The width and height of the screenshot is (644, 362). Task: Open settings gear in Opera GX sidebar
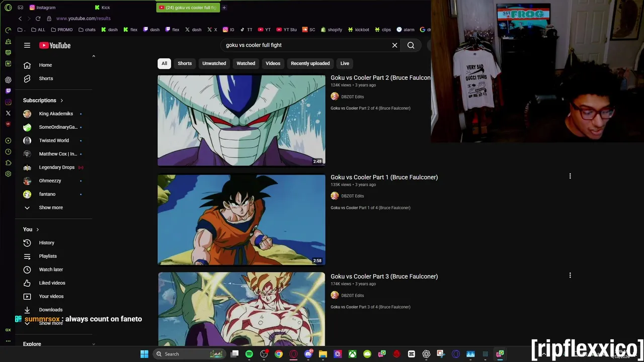(x=8, y=174)
